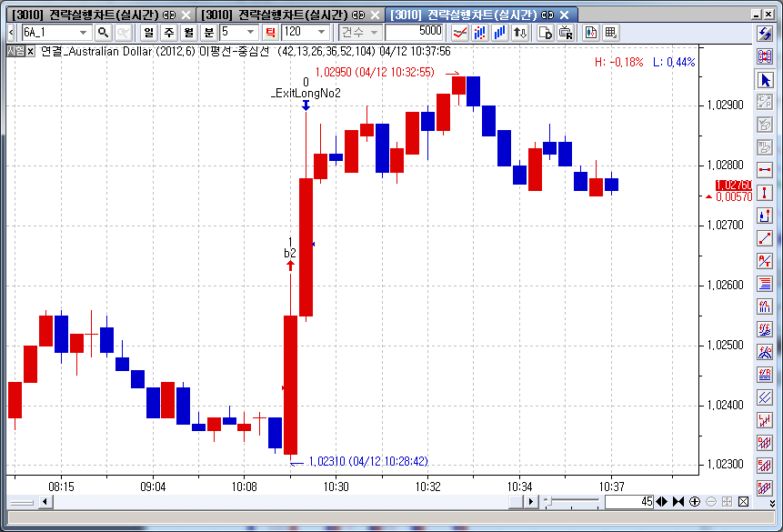The width and height of the screenshot is (783, 532).
Task: Toggle the 일 (daily) period button
Action: [x=148, y=32]
